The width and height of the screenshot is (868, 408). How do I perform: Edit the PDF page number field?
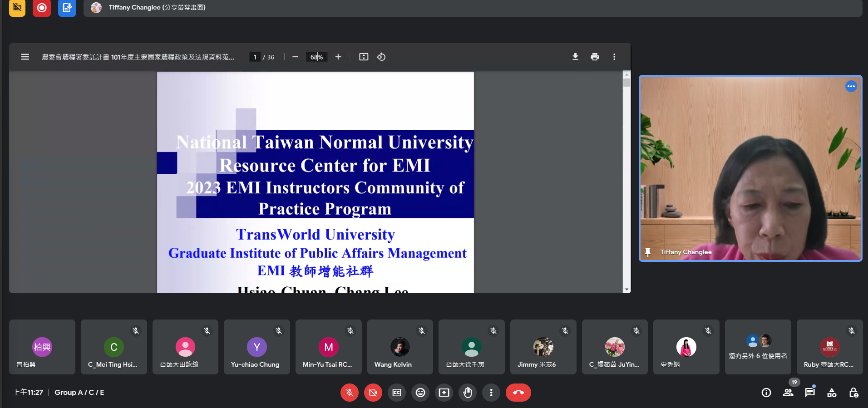(255, 57)
